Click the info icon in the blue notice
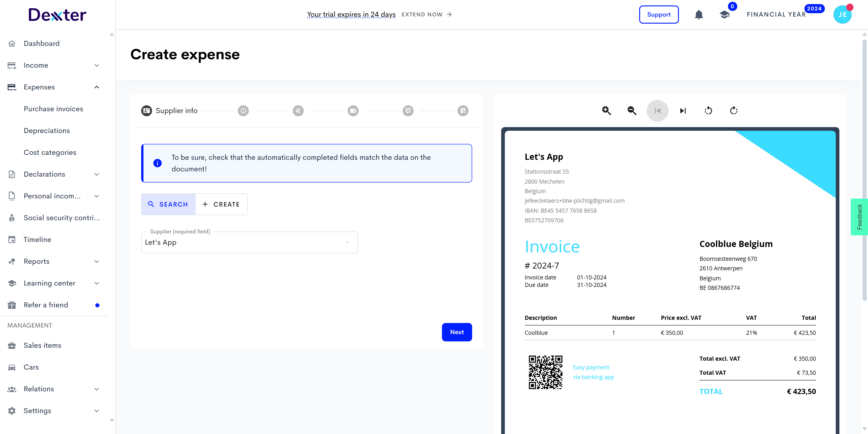The image size is (868, 434). (157, 163)
